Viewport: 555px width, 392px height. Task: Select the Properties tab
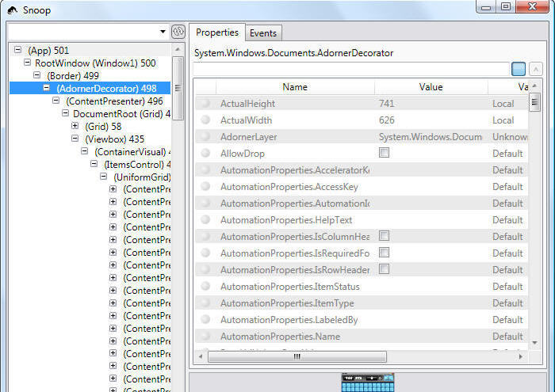[x=217, y=32]
